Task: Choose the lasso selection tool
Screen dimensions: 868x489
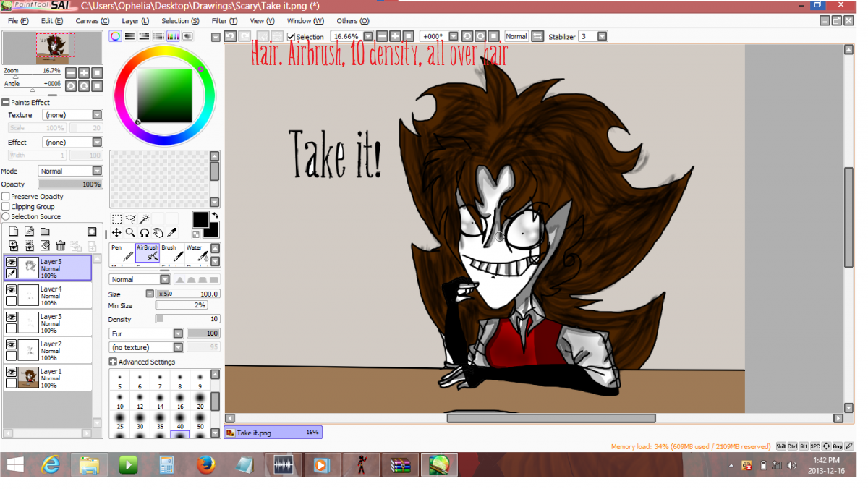Action: tap(130, 218)
